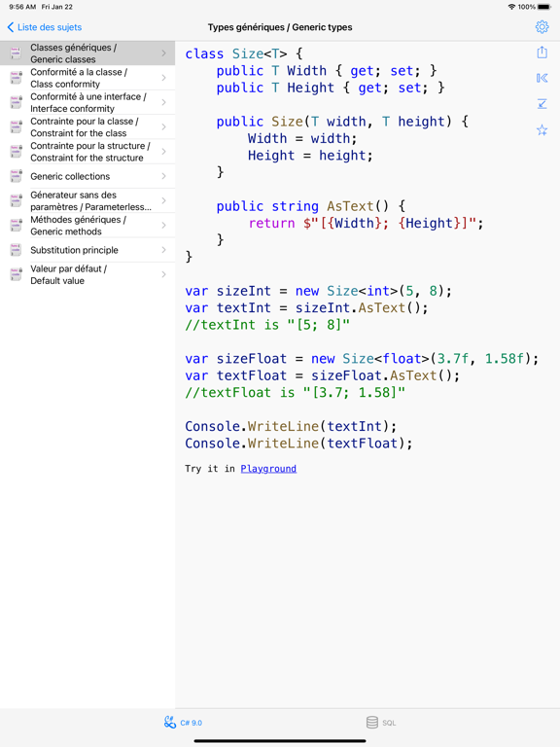The image size is (560, 747).
Task: Open the Playground link
Action: [268, 469]
